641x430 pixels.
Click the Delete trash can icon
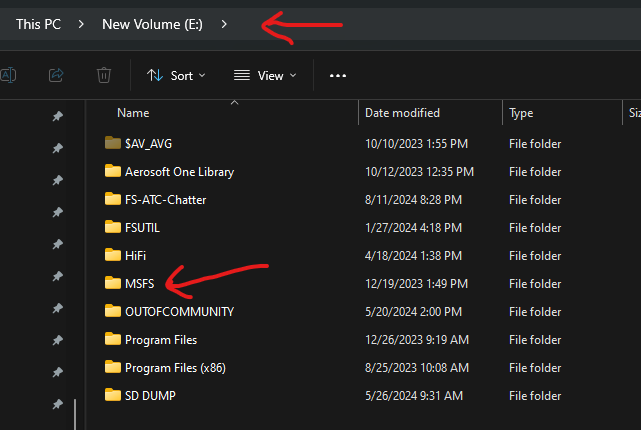(x=104, y=75)
